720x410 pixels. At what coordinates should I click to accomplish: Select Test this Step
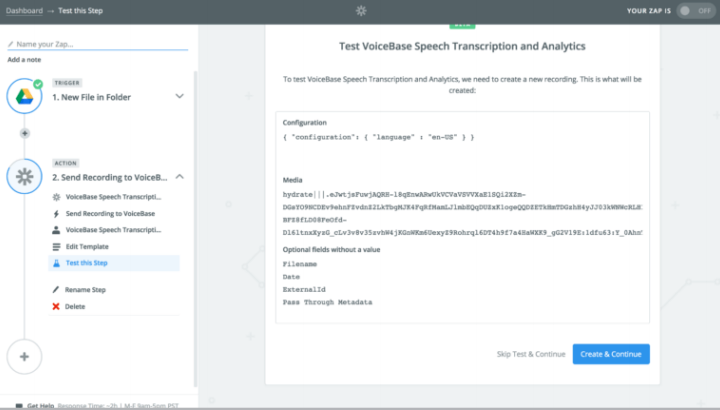(x=113, y=263)
